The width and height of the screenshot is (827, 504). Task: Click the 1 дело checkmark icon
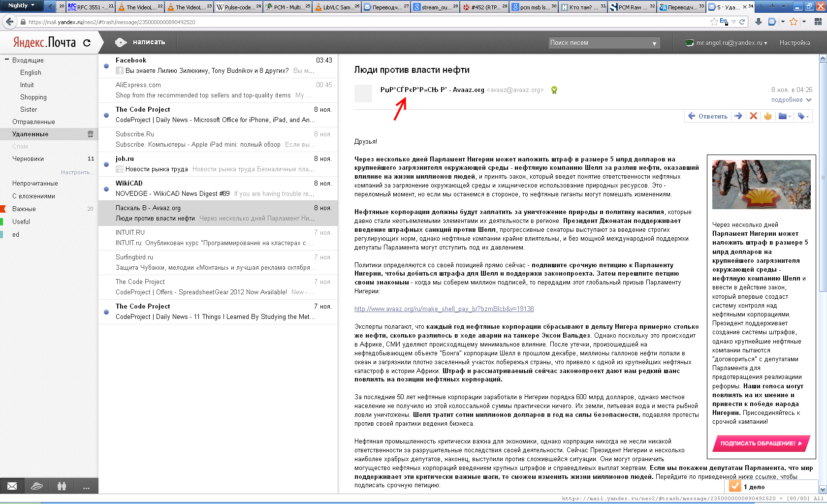[735, 486]
